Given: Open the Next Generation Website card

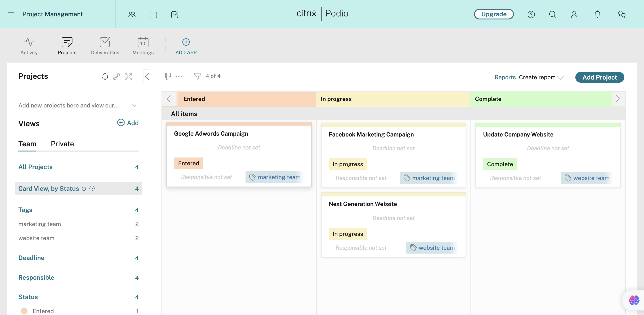Looking at the screenshot, I should pyautogui.click(x=362, y=204).
